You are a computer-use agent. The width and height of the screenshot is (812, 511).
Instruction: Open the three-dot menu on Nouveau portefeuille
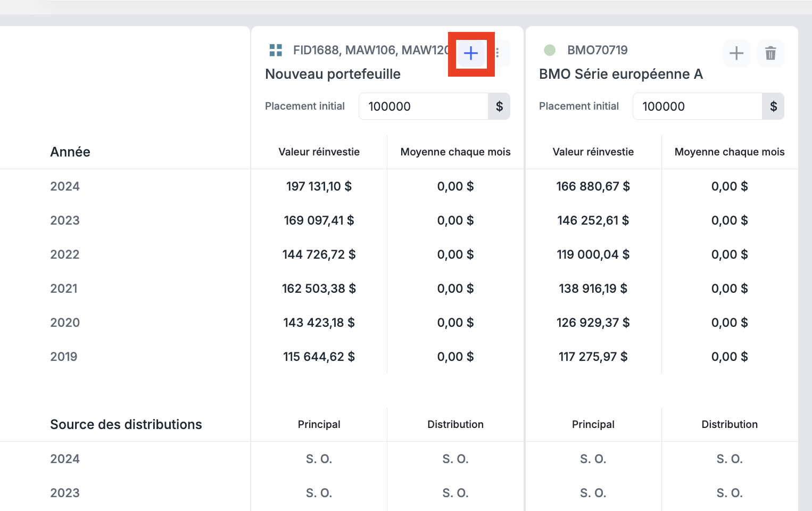498,53
